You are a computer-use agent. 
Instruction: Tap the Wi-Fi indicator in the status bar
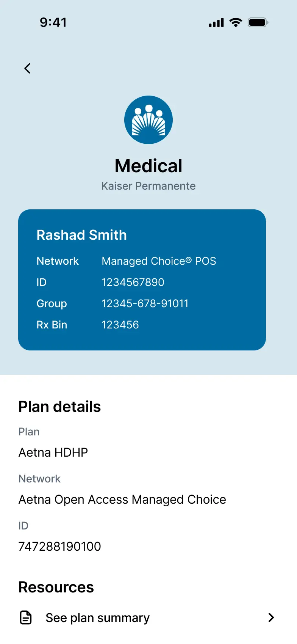[x=235, y=22]
